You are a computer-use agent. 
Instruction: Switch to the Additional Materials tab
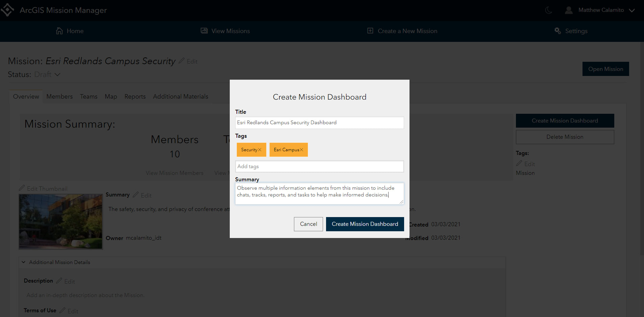coord(180,97)
